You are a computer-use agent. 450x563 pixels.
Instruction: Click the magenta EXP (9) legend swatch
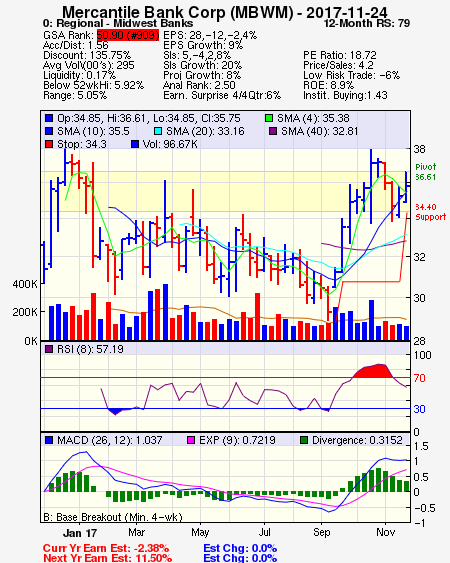click(x=191, y=440)
